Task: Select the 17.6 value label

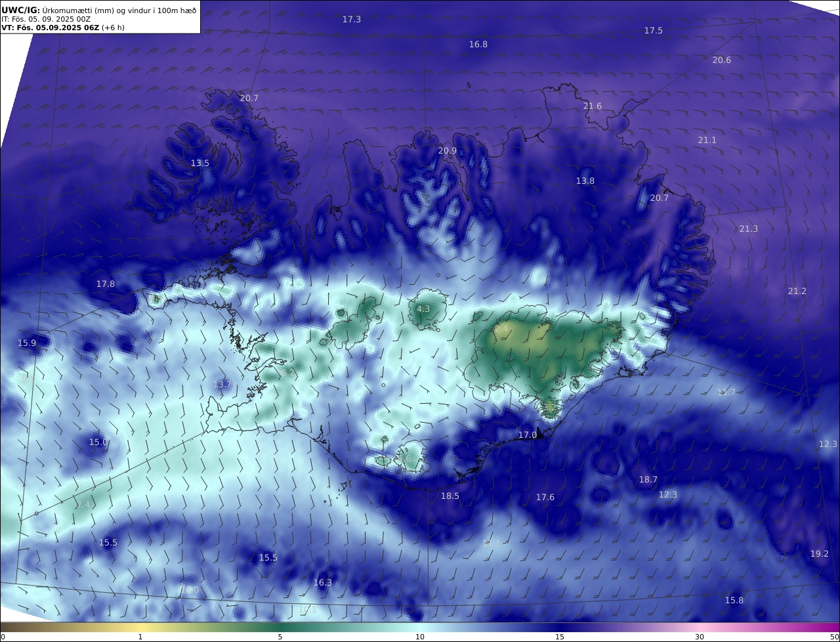Action: pos(545,498)
